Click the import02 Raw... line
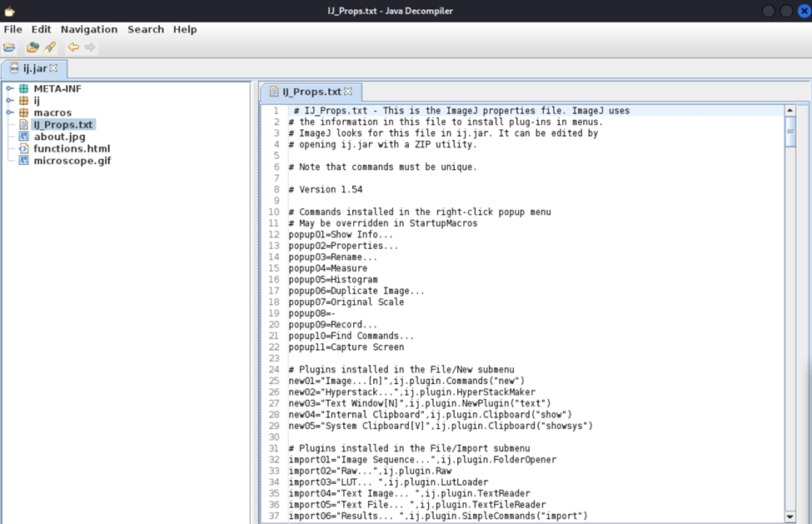Viewport: 812px width, 524px height. (x=370, y=472)
